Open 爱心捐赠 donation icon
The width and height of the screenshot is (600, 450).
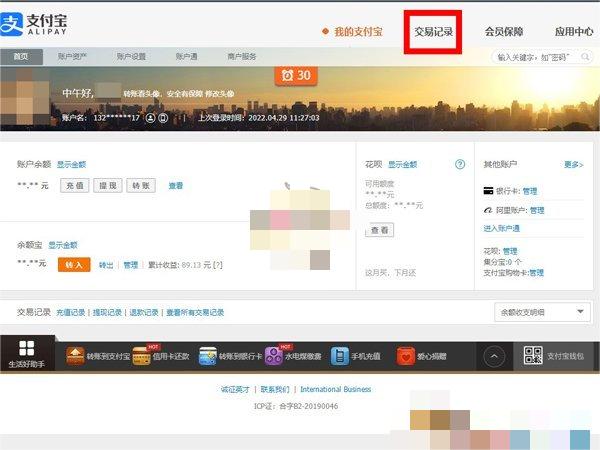tap(406, 356)
